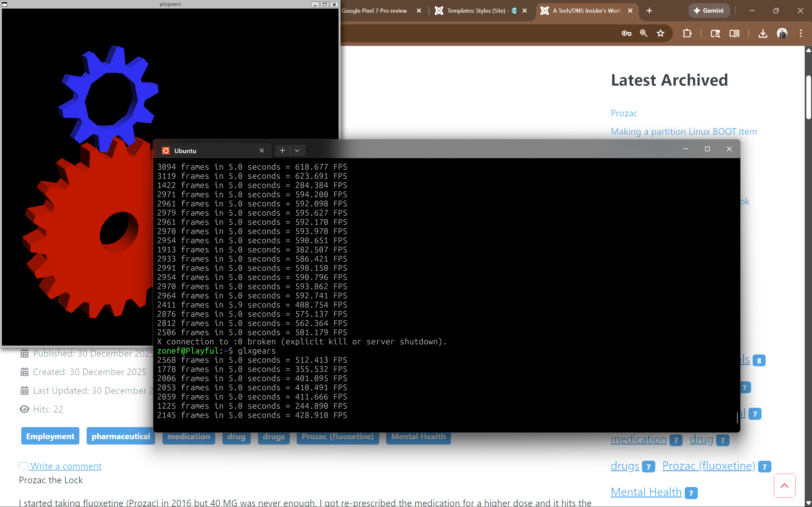Click the zoom magnifier icon in address bar
812x507 pixels.
[x=643, y=33]
